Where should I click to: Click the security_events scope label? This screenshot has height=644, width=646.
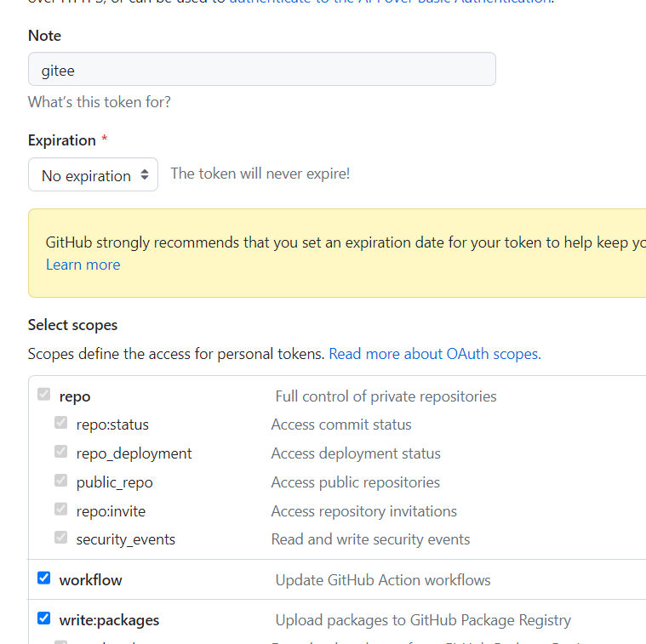tap(126, 539)
